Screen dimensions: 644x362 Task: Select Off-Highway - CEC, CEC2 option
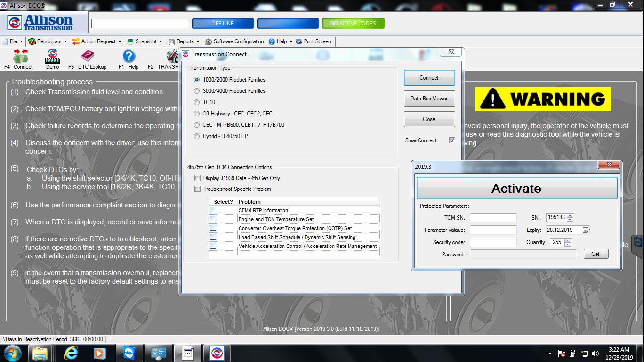[x=197, y=114]
